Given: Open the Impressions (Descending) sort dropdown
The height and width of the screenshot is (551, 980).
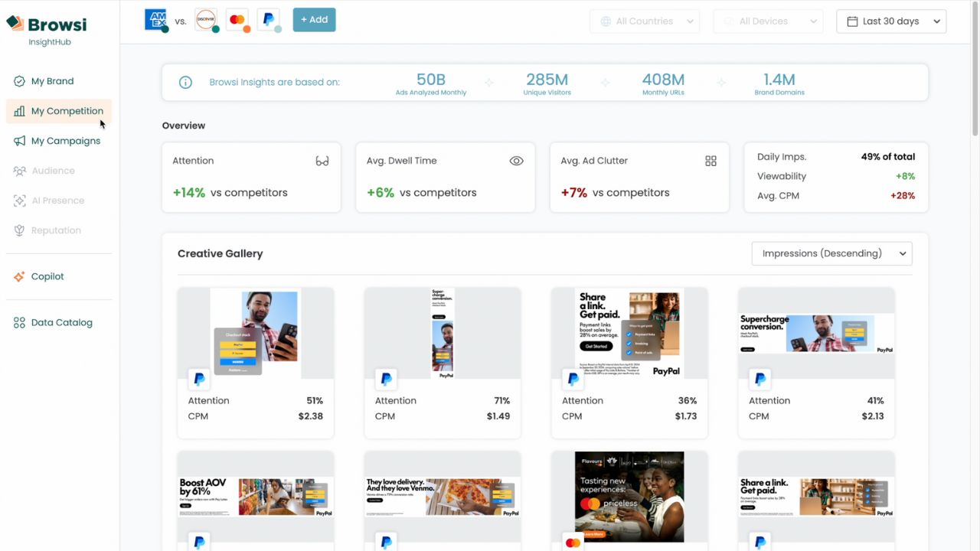Looking at the screenshot, I should pyautogui.click(x=831, y=253).
